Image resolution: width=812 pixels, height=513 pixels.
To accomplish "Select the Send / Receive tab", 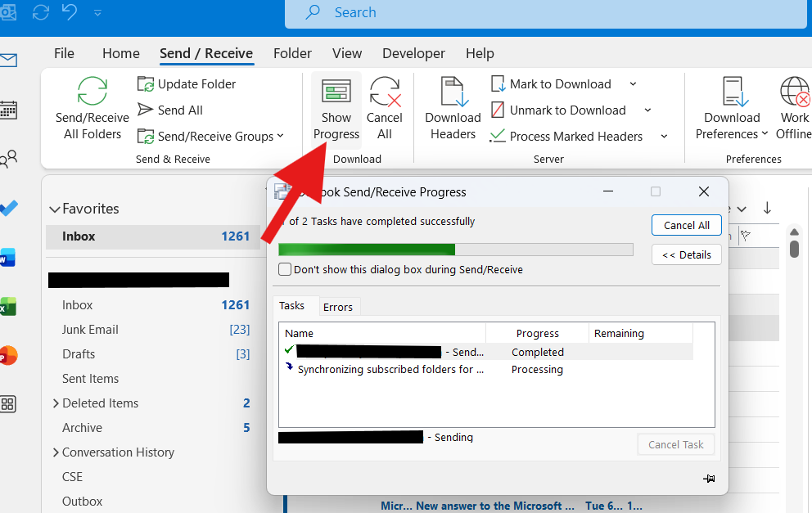I will (x=206, y=53).
